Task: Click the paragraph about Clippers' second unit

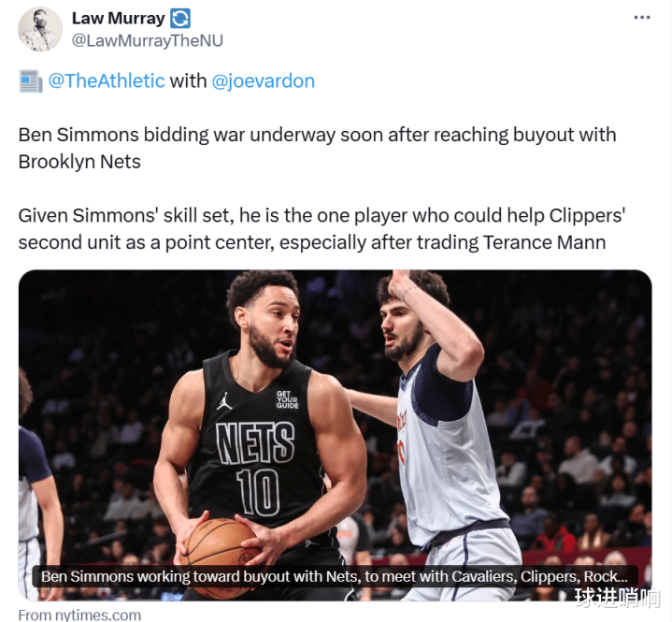Action: coord(322,228)
